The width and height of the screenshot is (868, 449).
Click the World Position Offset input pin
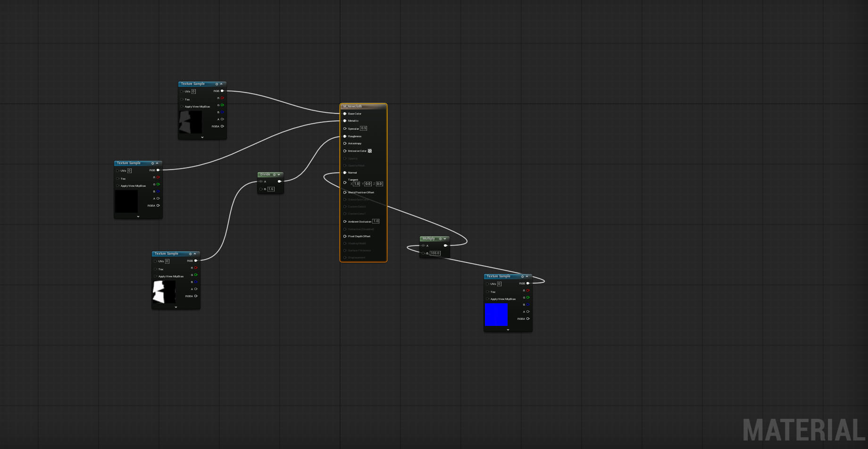pos(345,192)
